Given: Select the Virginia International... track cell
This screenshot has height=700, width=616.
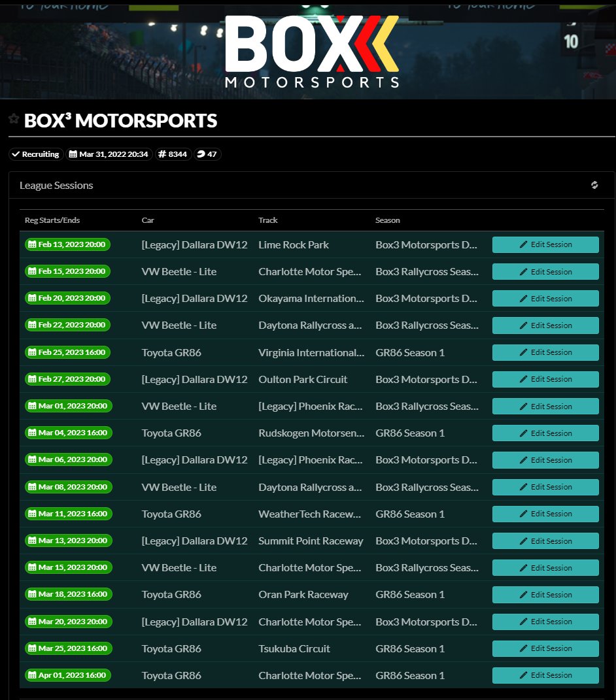Looking at the screenshot, I should point(311,353).
